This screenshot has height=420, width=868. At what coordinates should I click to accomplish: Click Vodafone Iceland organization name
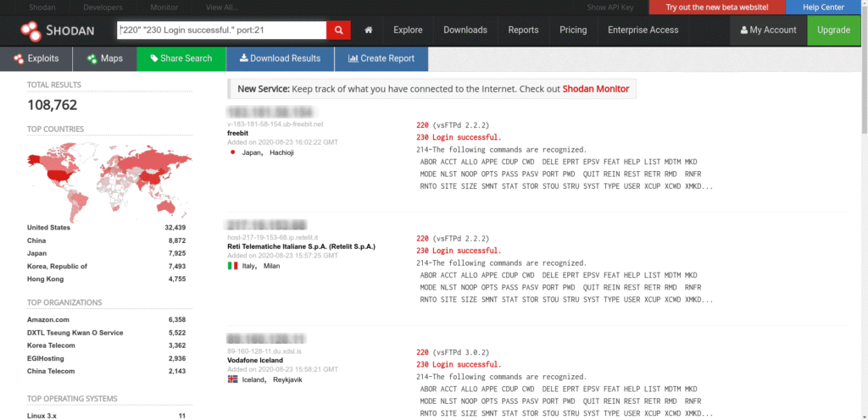(x=255, y=361)
